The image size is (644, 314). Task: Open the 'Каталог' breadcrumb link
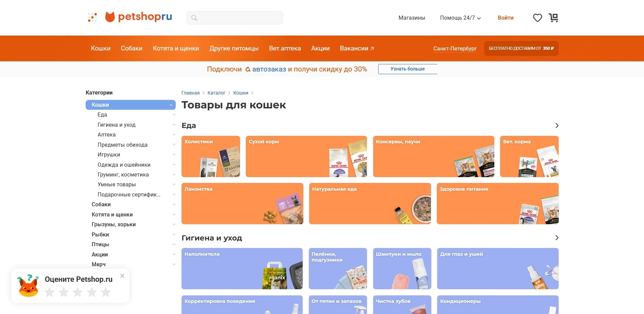(217, 92)
